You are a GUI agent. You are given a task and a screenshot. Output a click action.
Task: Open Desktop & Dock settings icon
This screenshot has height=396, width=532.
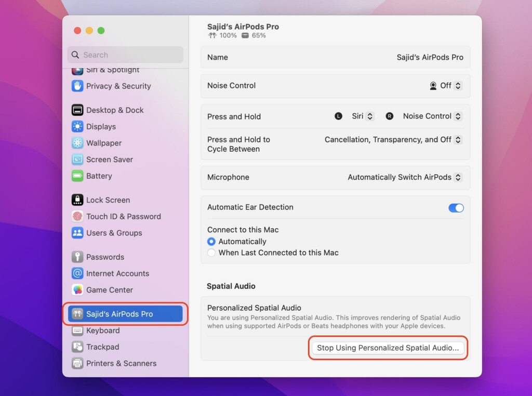[77, 110]
